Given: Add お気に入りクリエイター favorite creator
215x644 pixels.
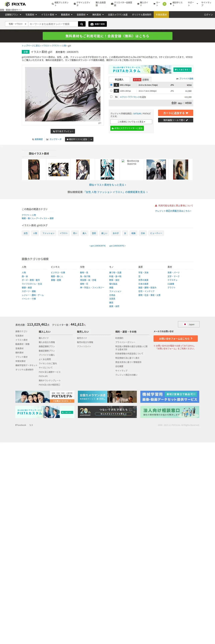Looking at the screenshot, I should pyautogui.click(x=127, y=128).
